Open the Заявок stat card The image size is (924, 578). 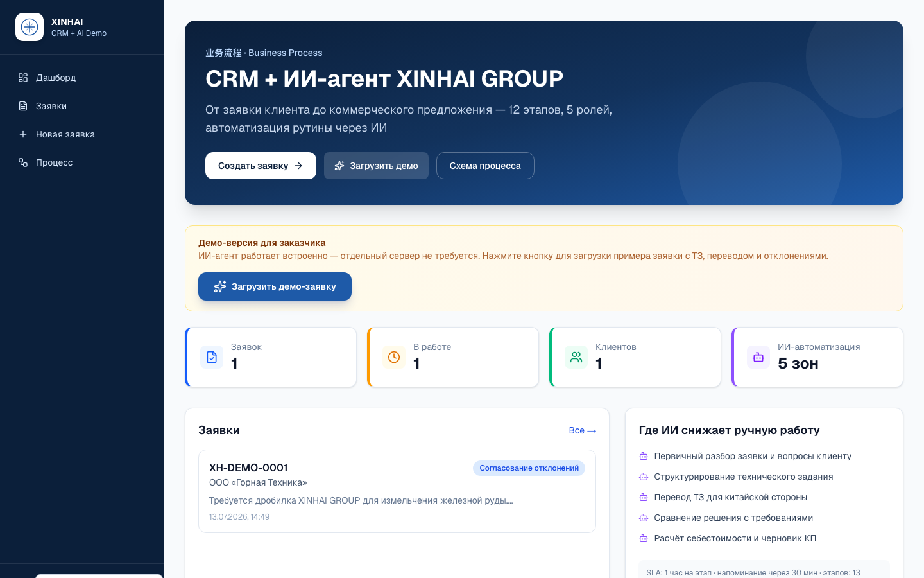point(271,357)
